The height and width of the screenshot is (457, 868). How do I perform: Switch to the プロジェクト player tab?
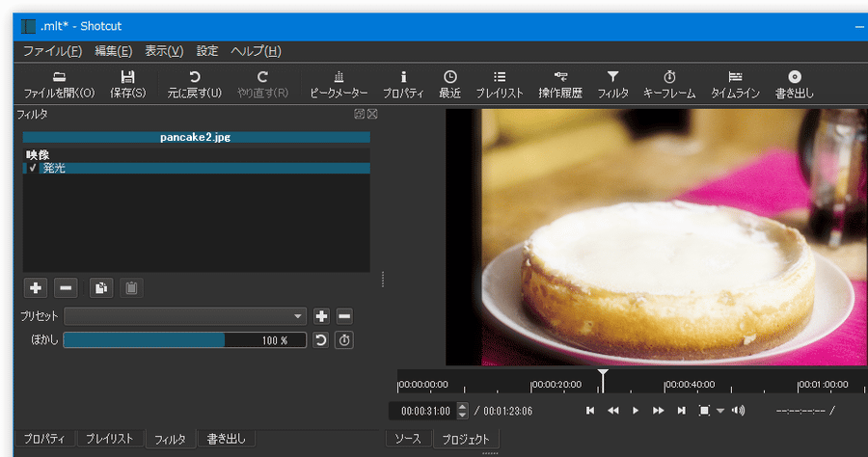(x=466, y=439)
